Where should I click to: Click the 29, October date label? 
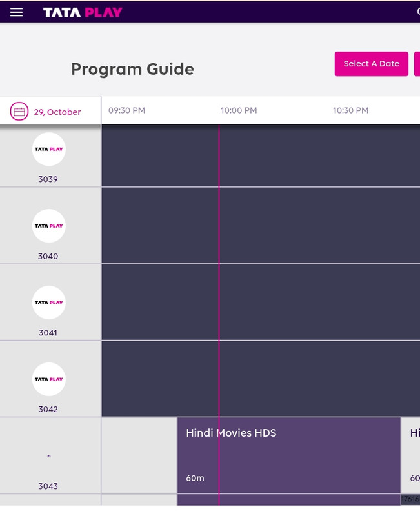pyautogui.click(x=57, y=112)
